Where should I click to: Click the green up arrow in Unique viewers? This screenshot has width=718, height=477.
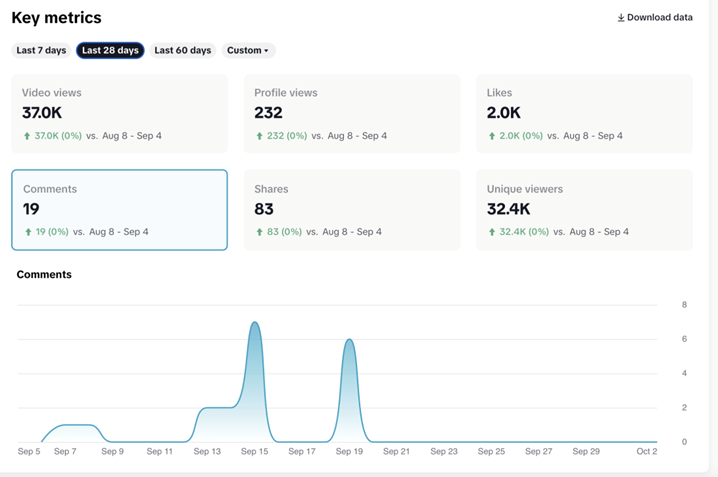(492, 232)
